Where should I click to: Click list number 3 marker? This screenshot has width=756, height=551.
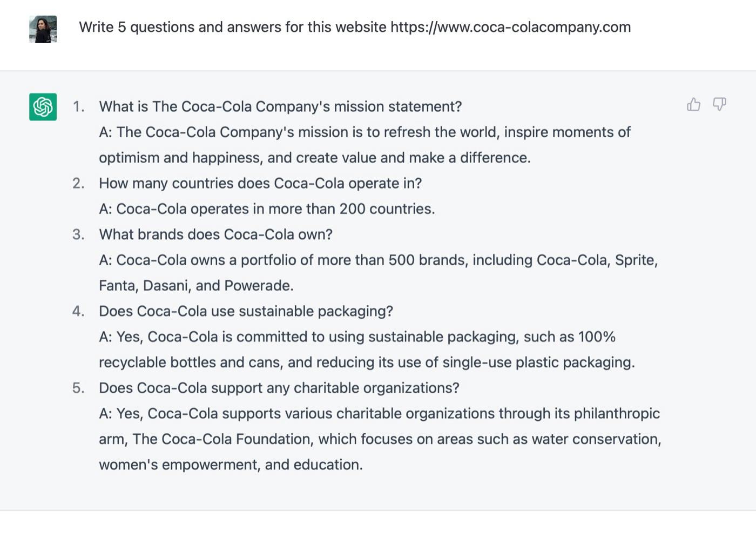pyautogui.click(x=78, y=234)
